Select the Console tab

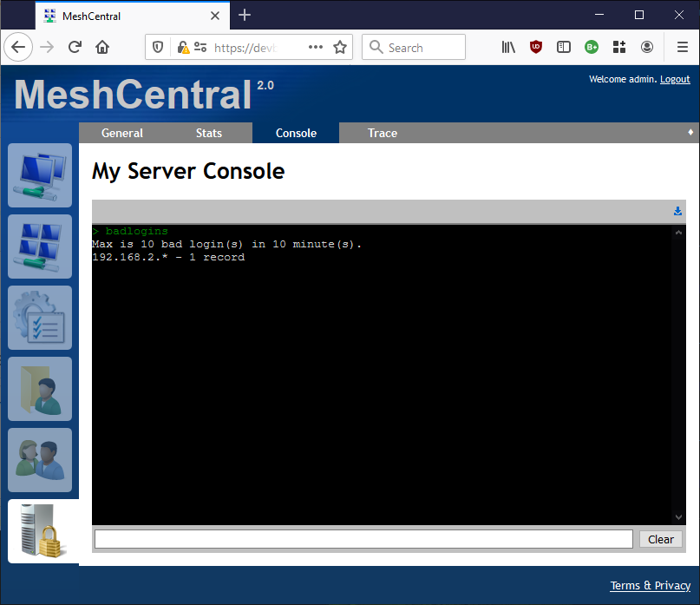[x=296, y=133]
